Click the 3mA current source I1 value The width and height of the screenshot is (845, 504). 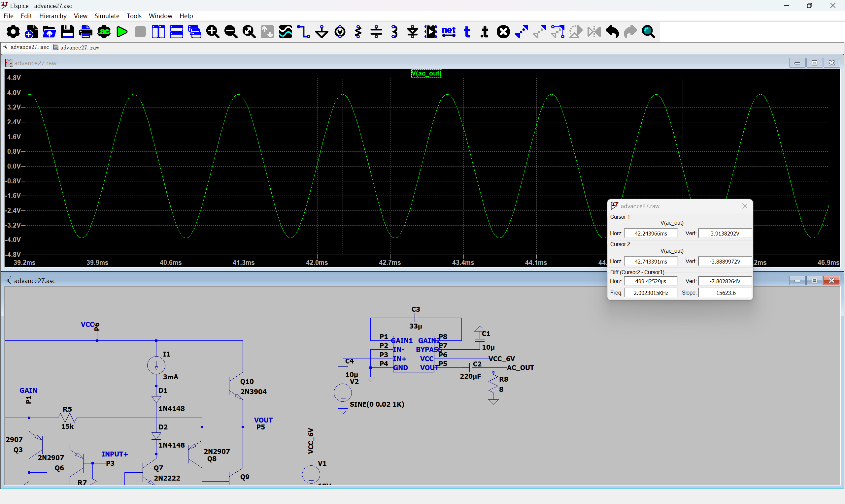coord(171,377)
